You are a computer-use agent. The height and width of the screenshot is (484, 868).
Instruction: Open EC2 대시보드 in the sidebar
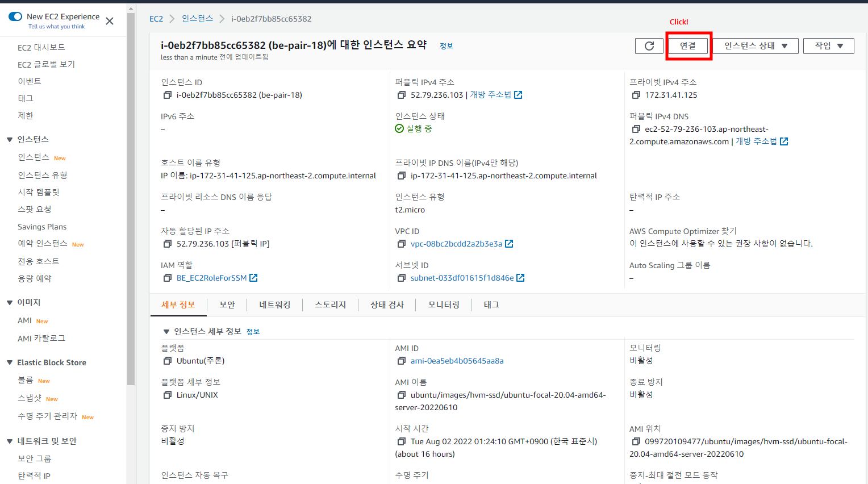click(41, 48)
